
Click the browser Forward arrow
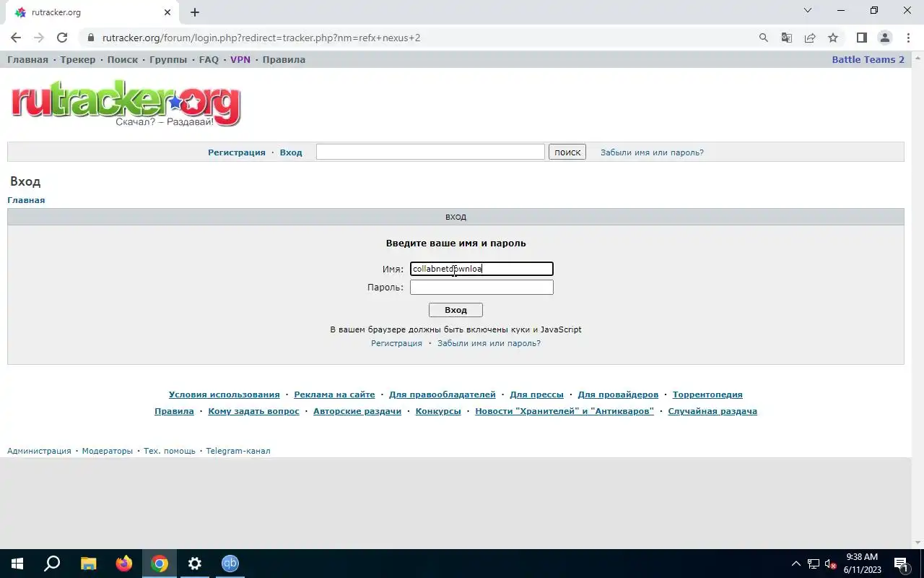pyautogui.click(x=39, y=38)
